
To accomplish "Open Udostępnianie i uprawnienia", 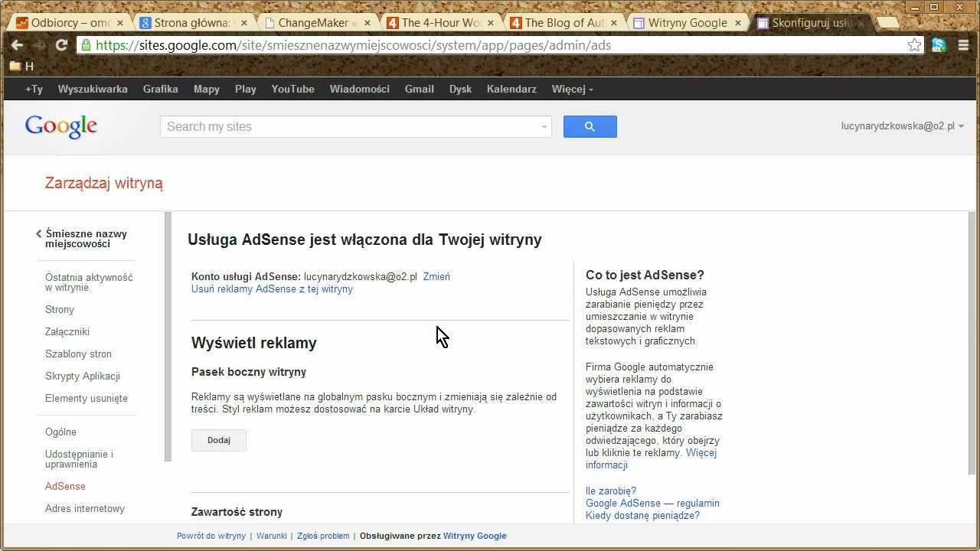I will 79,459.
